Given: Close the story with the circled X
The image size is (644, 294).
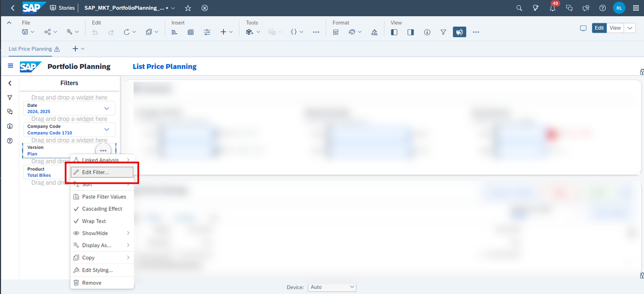Looking at the screenshot, I should [205, 8].
